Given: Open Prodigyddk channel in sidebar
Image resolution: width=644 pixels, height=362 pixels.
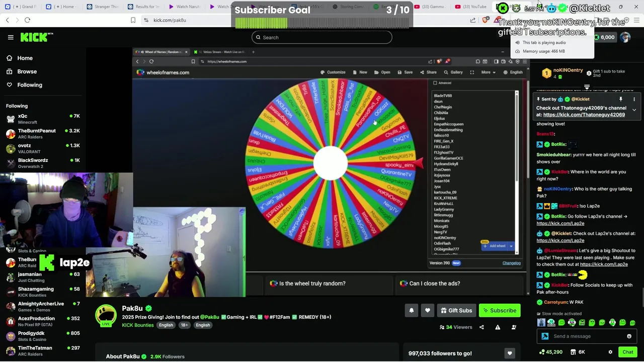Looking at the screenshot, I should click(x=43, y=336).
